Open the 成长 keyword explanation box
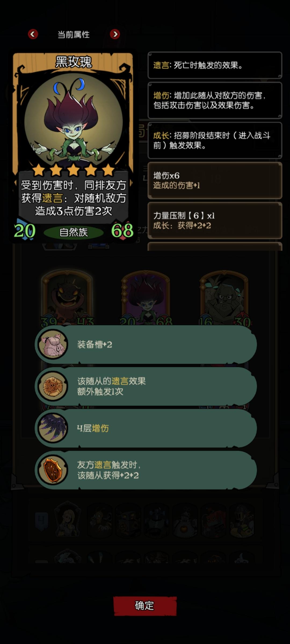Image resolution: width=290 pixels, height=644 pixels. (x=215, y=140)
